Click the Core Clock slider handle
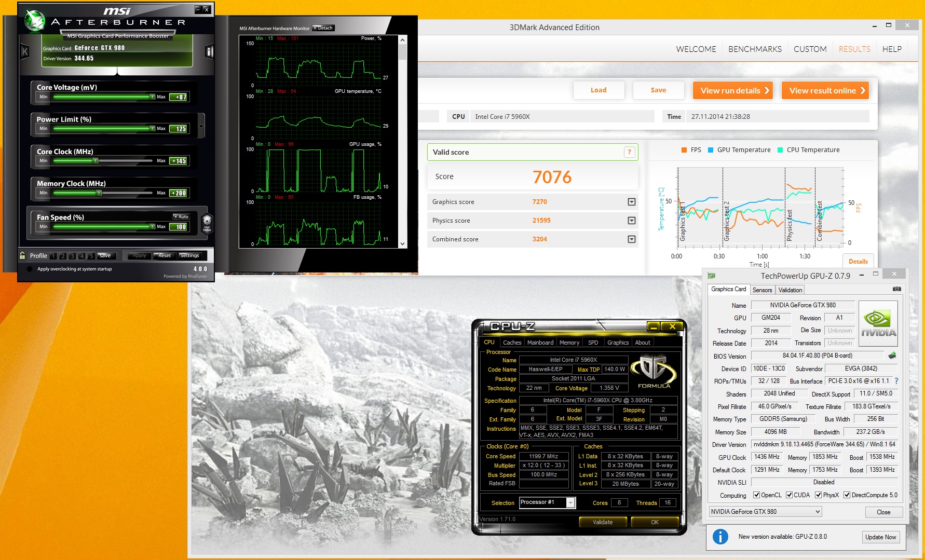This screenshot has width=925, height=560. (95, 161)
